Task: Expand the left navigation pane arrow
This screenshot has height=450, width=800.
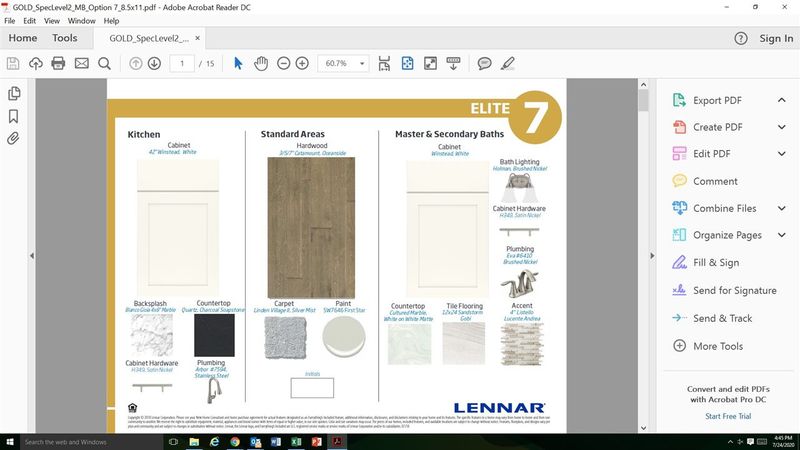Action: tap(32, 256)
